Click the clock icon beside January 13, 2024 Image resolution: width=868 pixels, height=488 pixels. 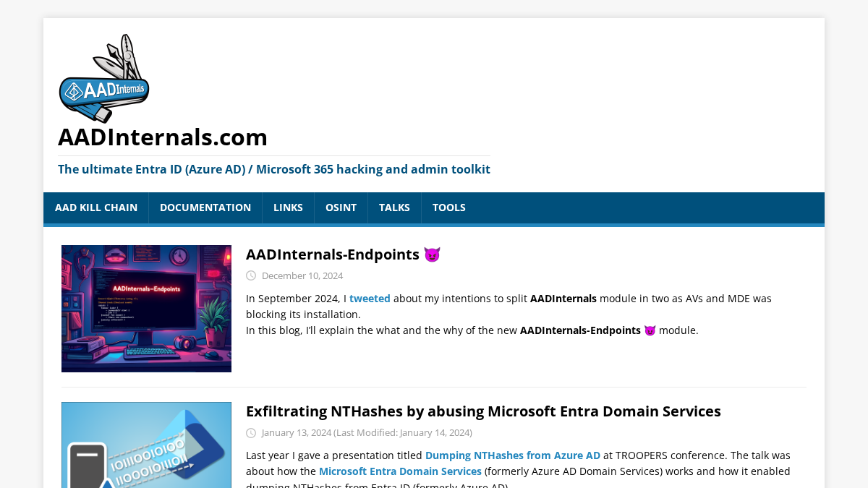[251, 432]
